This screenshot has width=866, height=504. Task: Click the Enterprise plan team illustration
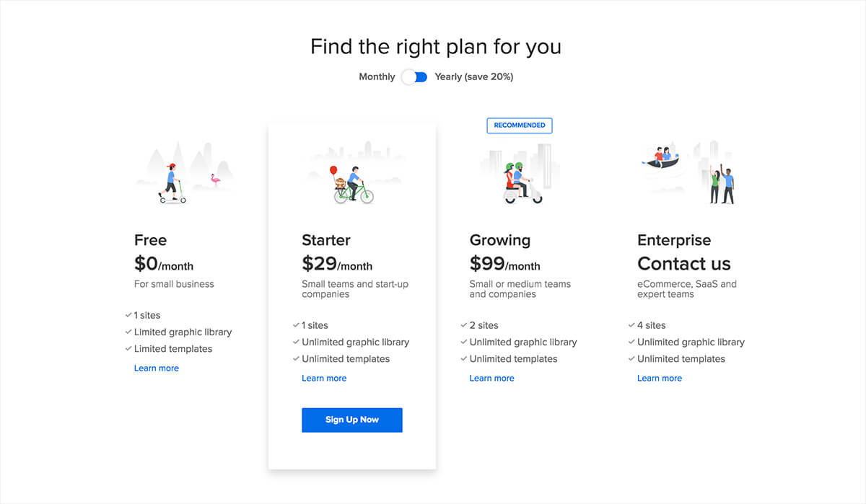pos(688,173)
